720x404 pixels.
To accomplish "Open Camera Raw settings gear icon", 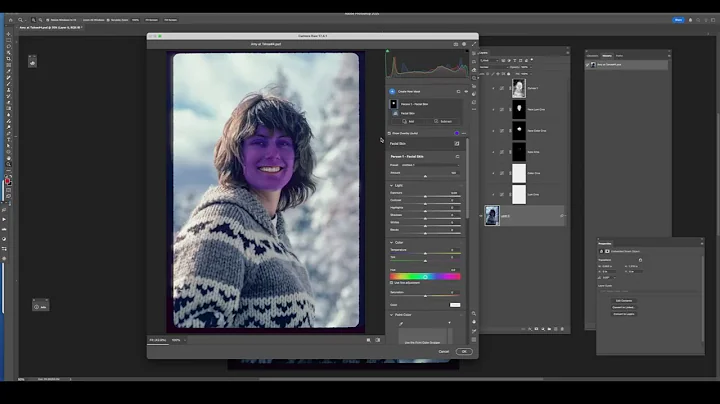I will coord(464,44).
